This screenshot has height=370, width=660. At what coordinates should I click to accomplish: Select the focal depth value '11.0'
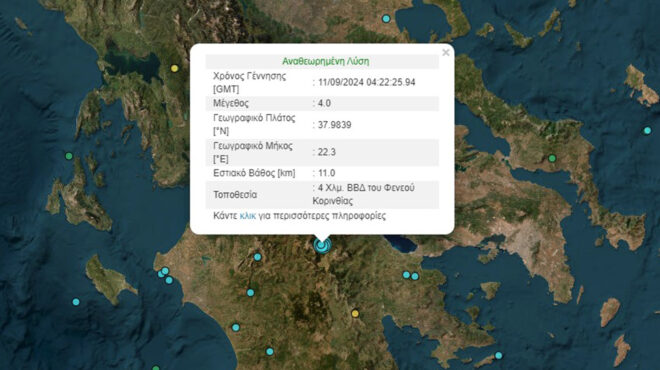[326, 173]
